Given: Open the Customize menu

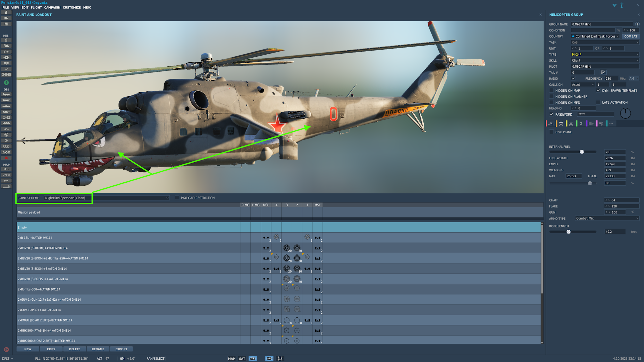Looking at the screenshot, I should click(71, 7).
